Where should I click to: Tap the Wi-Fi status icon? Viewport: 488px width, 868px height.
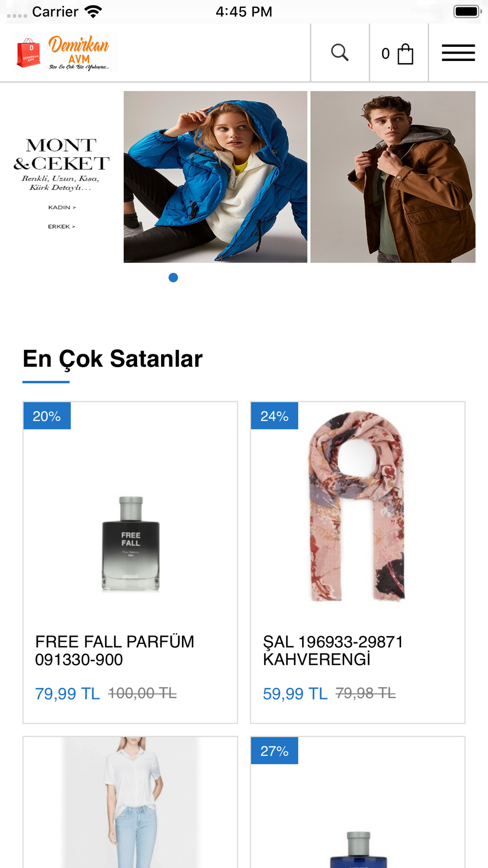pos(93,11)
